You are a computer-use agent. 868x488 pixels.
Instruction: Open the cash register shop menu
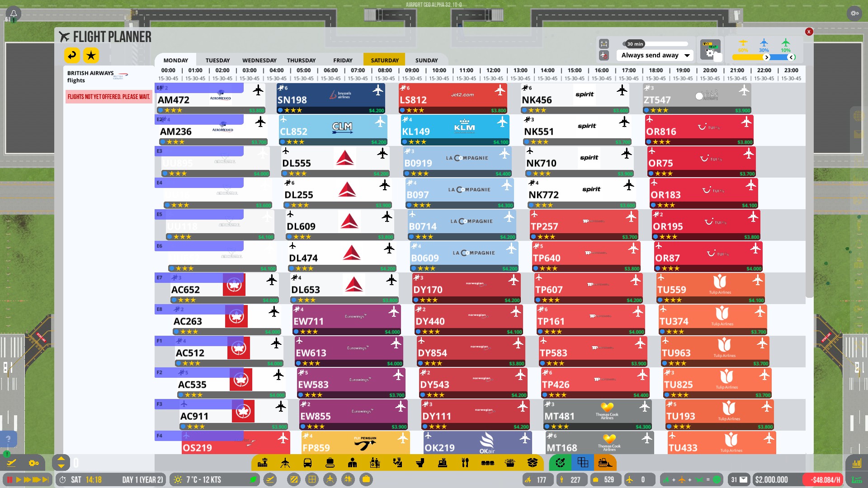tap(443, 463)
